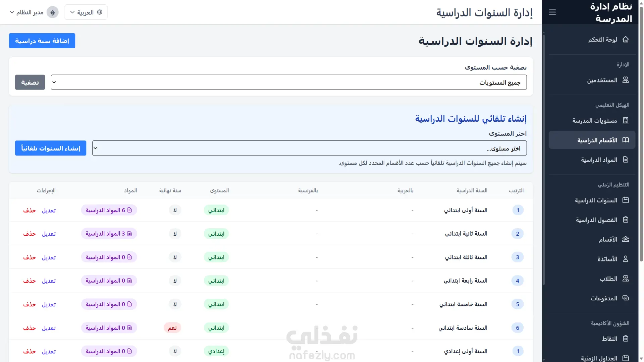Click the hamburger menu icon in sidebar header
The height and width of the screenshot is (362, 644).
coord(552,12)
